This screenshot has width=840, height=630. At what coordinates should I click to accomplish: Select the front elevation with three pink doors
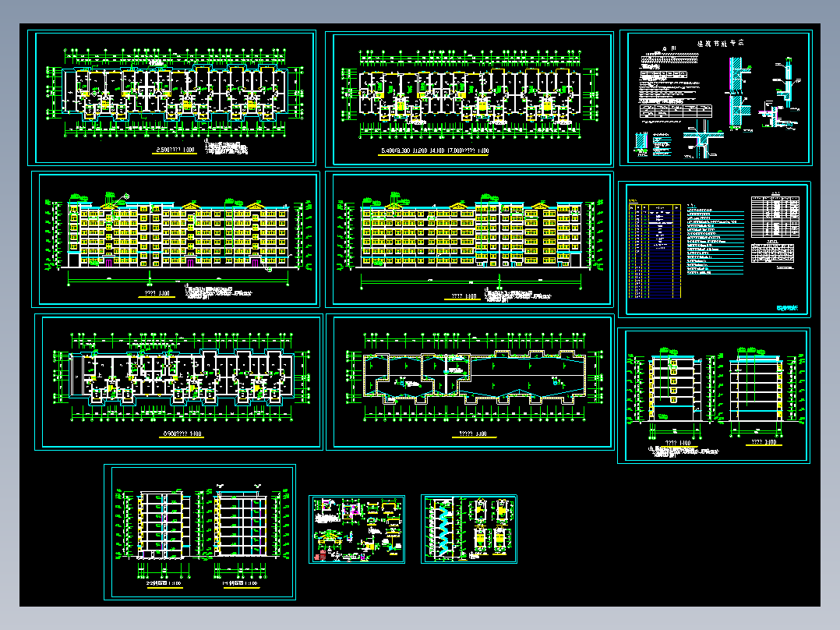click(176, 239)
